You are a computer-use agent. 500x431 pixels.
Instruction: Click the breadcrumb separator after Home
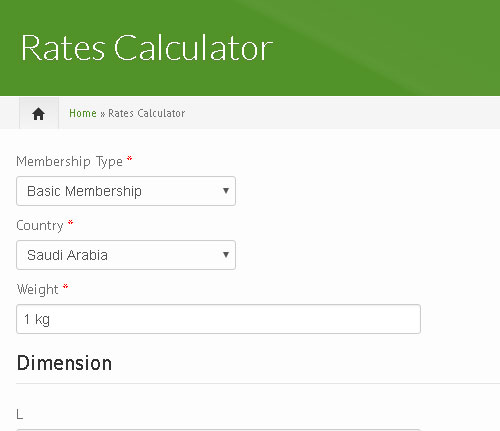pos(102,114)
